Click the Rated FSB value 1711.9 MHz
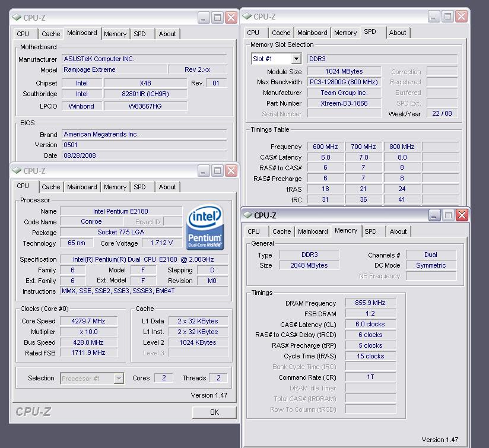This screenshot has width=489, height=448. tap(88, 352)
